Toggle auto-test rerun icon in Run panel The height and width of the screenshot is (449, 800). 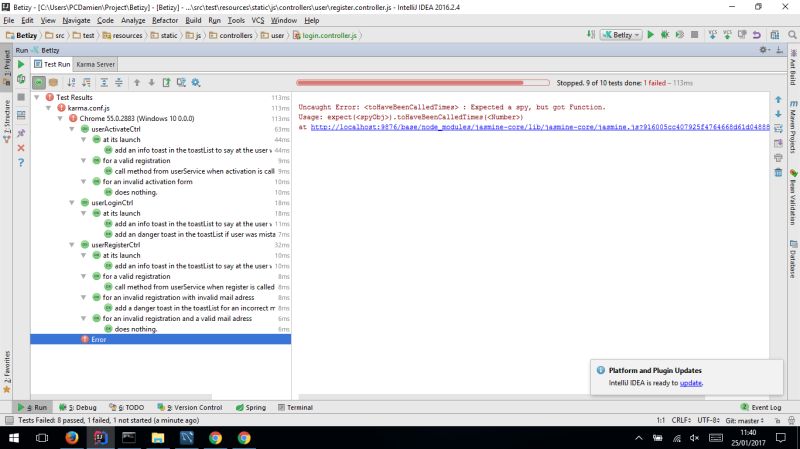21,79
